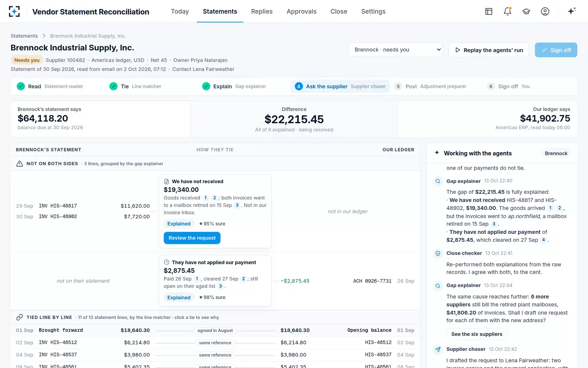The width and height of the screenshot is (588, 368).
Task: Click the document icon on We have not received
Action: coord(167,182)
